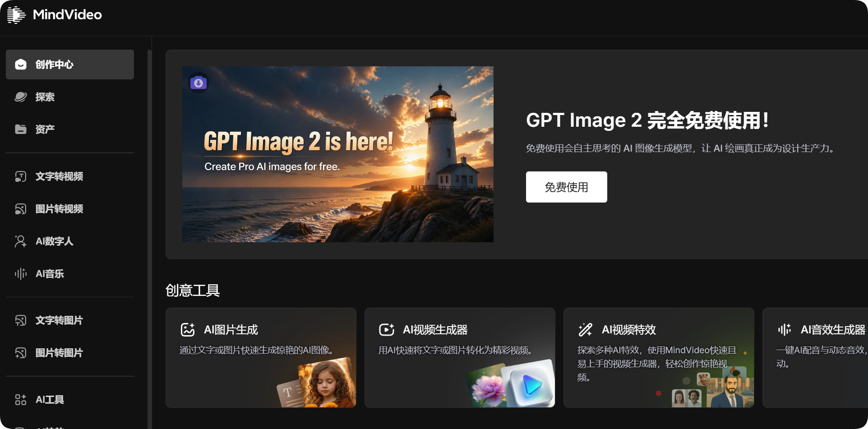Click the 资产 folder icon

pyautogui.click(x=21, y=129)
